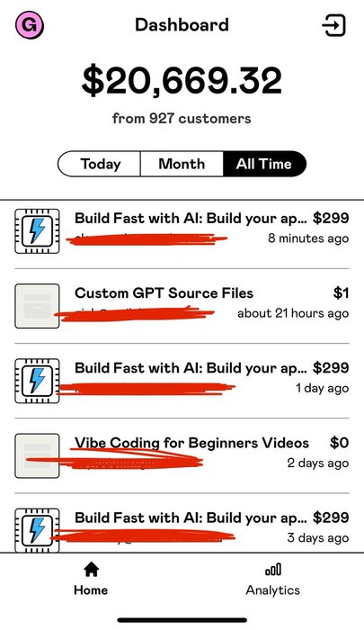This screenshot has height=630, width=364.
Task: Select the All Time range segment
Action: point(264,164)
